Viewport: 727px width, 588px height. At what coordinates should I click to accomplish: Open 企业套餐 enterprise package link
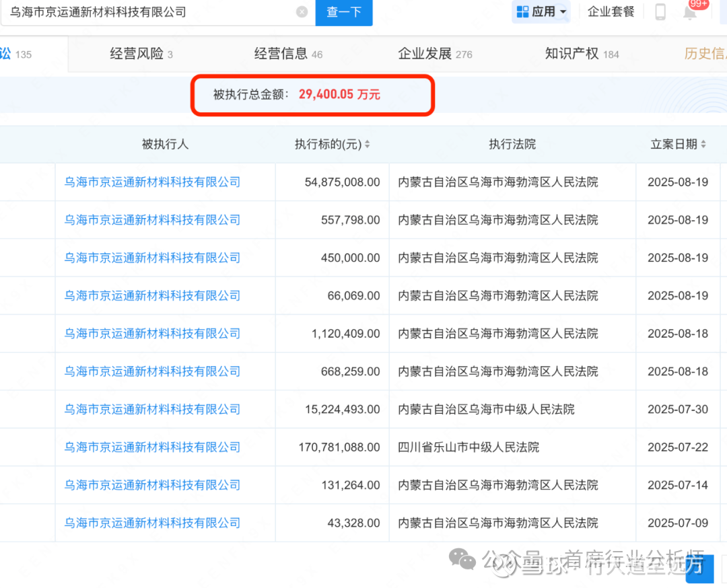(611, 11)
